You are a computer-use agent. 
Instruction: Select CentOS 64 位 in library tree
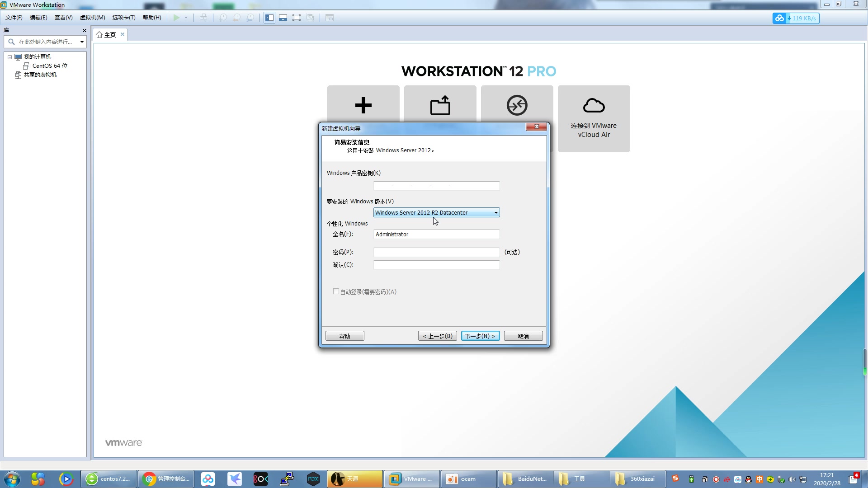click(50, 66)
